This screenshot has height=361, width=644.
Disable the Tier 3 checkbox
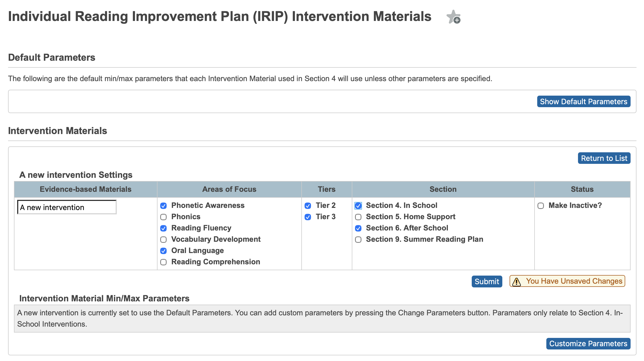click(308, 217)
